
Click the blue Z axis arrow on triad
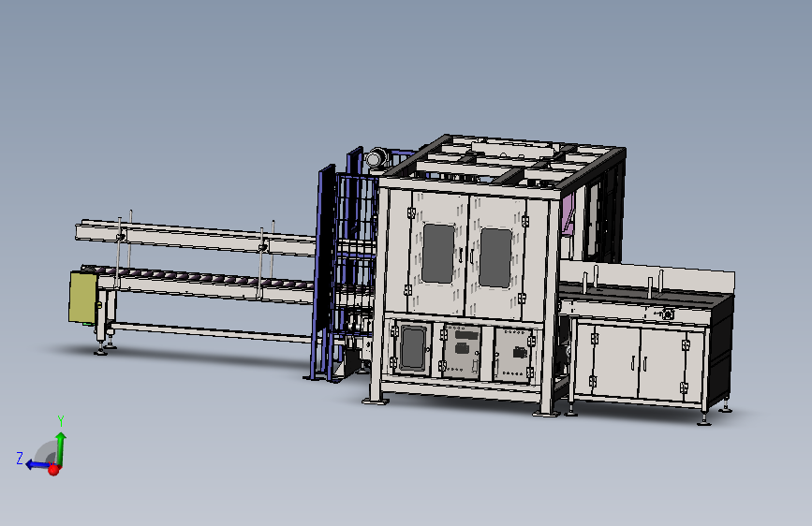pos(37,464)
